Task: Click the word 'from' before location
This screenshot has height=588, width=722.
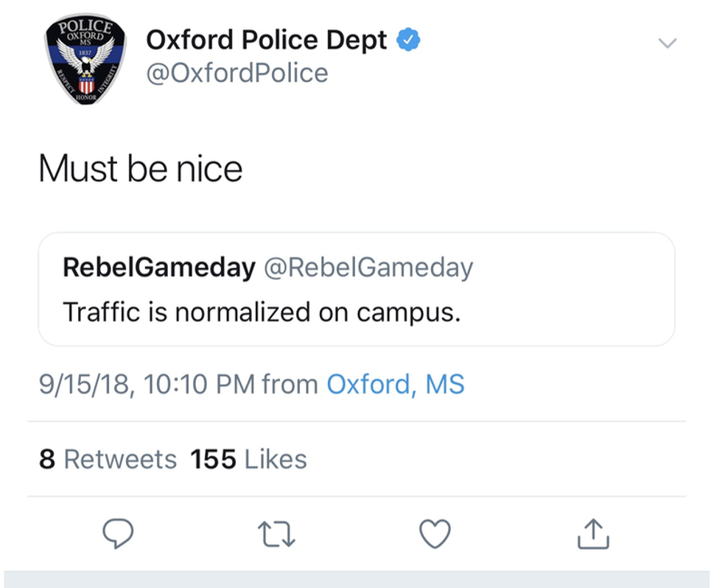Action: click(x=290, y=384)
